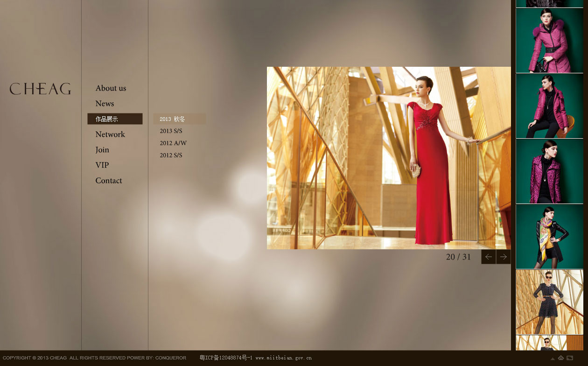Go home via the footer house icon
Screen dimensions: 588x366
coord(561,358)
